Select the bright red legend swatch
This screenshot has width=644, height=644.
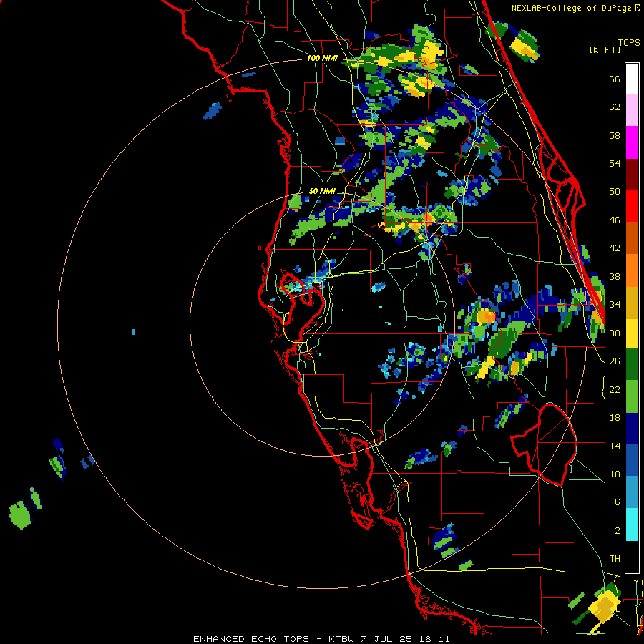[x=632, y=206]
